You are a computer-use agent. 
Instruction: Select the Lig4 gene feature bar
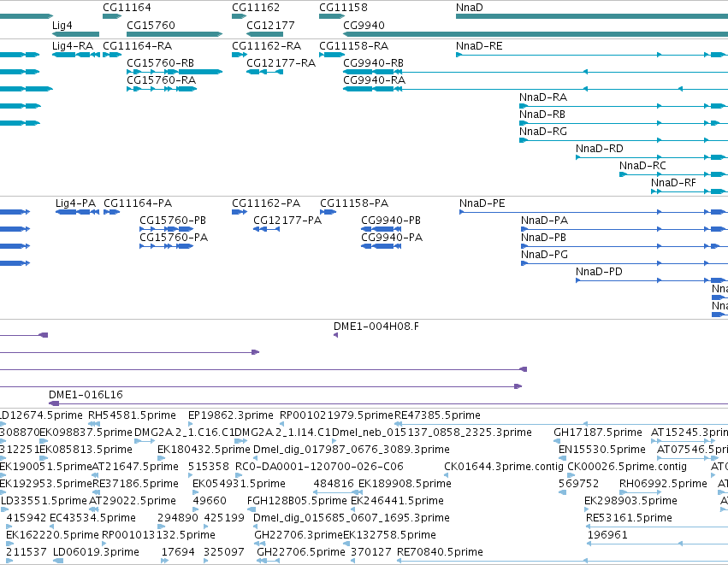[x=75, y=34]
